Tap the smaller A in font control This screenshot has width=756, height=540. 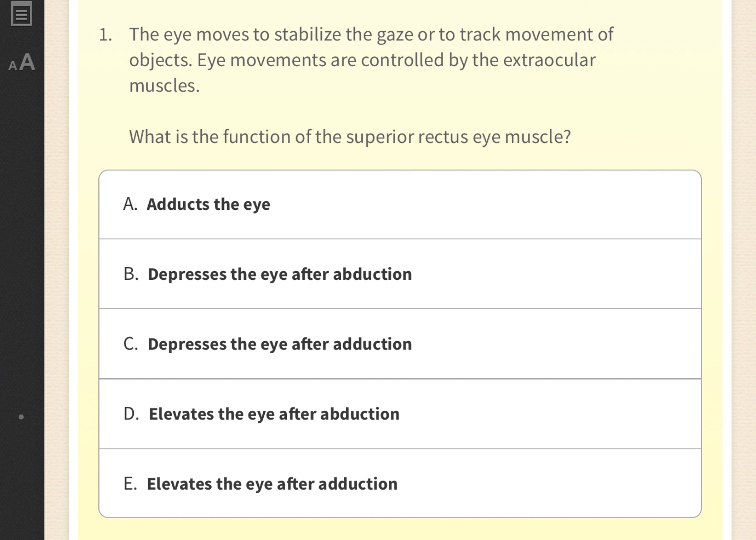[13, 66]
